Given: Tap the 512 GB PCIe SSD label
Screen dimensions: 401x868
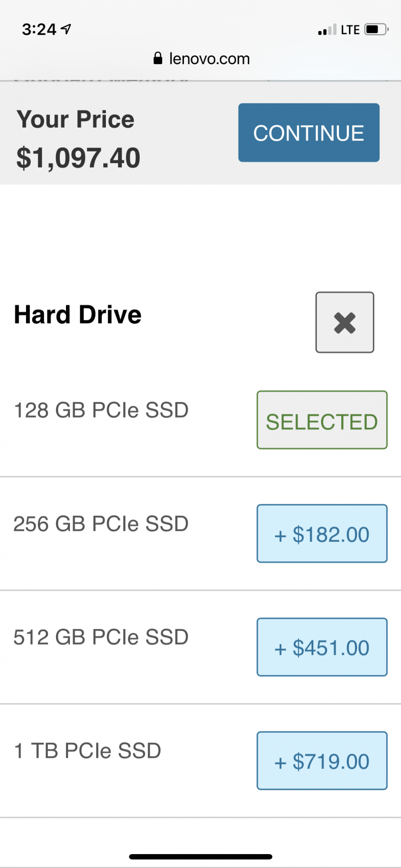Looking at the screenshot, I should pyautogui.click(x=101, y=637).
